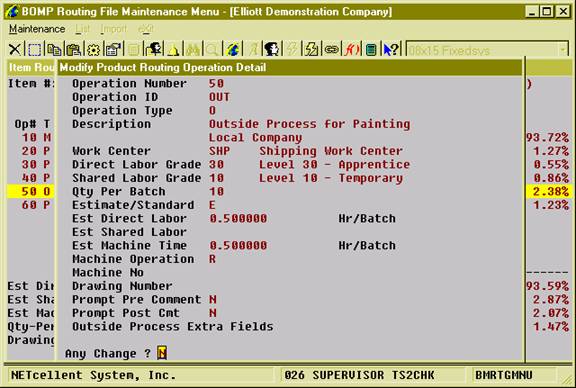Open the font size dropdown arrow
Screen dimensions: 576x388
[563, 50]
